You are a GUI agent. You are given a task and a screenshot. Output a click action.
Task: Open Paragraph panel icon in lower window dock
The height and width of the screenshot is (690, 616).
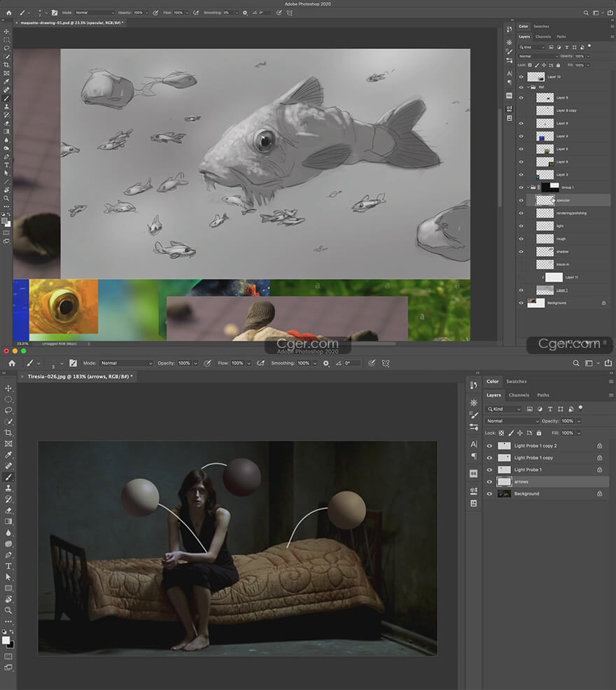pyautogui.click(x=474, y=456)
